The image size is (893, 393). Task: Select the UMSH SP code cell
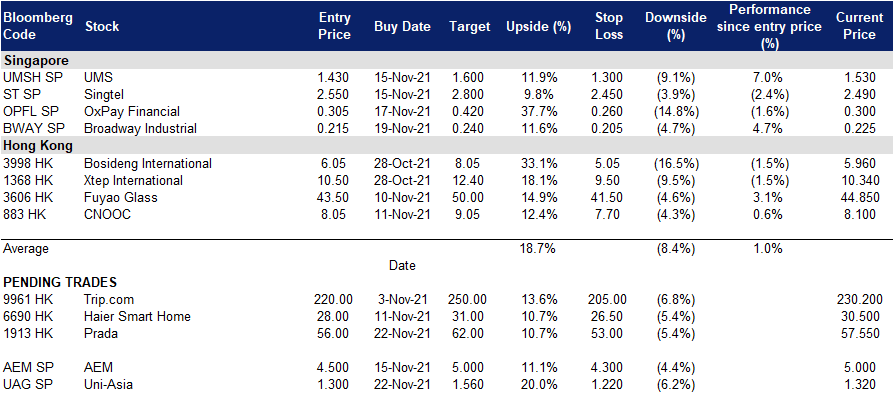tap(32, 77)
